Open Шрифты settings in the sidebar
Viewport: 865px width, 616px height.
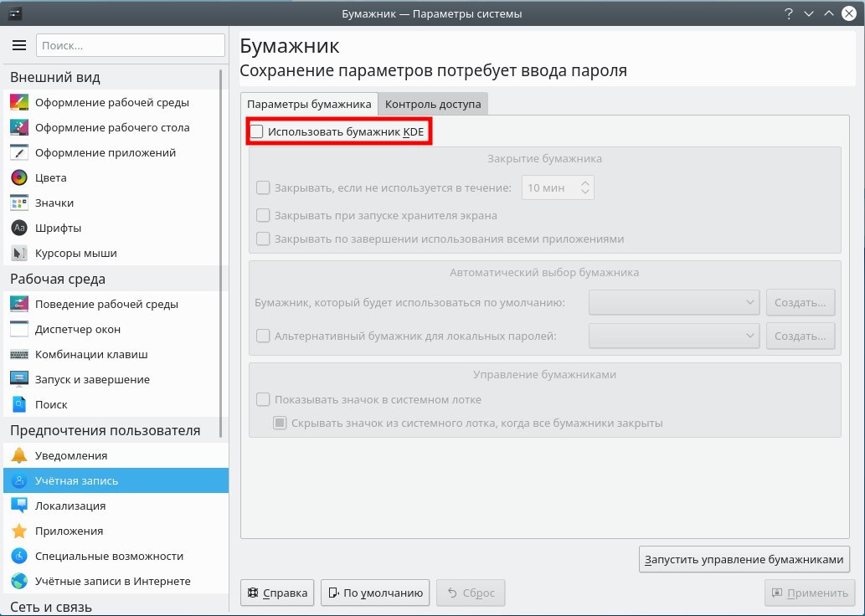pyautogui.click(x=116, y=228)
